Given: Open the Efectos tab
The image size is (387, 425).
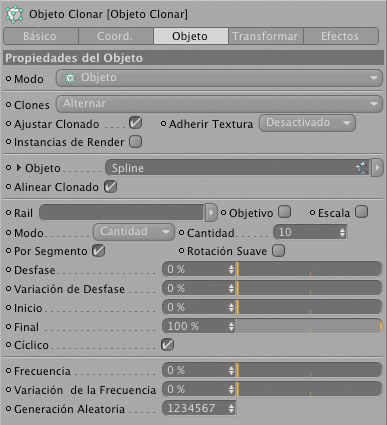Looking at the screenshot, I should (x=341, y=36).
